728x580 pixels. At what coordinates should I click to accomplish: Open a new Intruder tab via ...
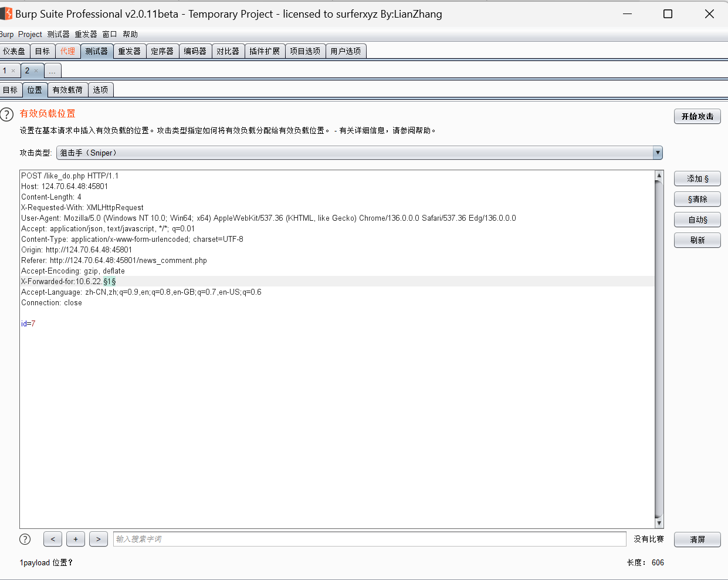pyautogui.click(x=52, y=71)
